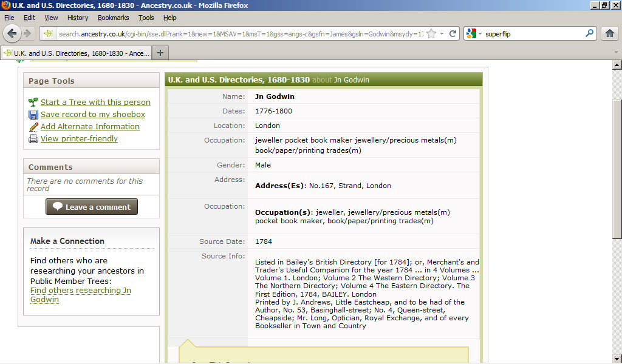Focus the address bar URL field
This screenshot has height=364, width=622.
click(241, 33)
